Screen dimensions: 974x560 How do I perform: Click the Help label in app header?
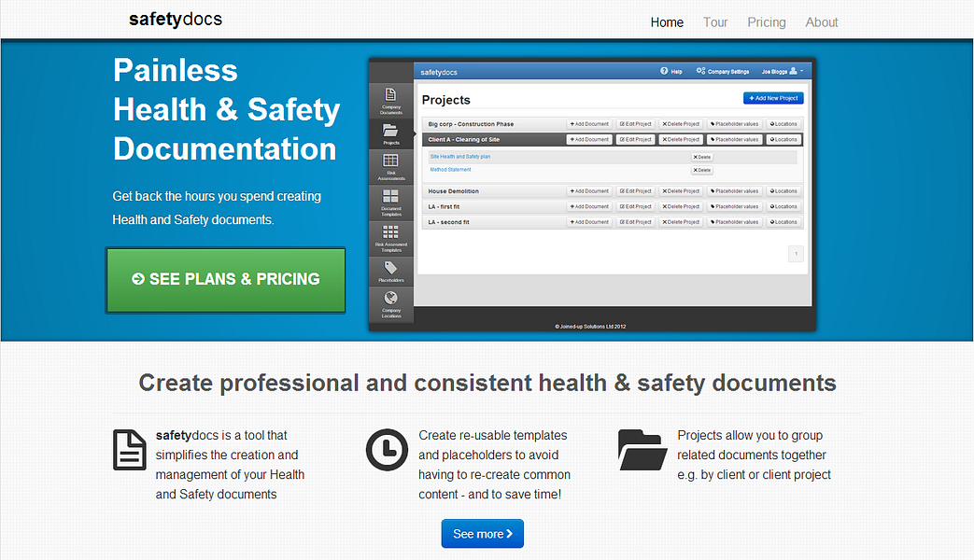tap(676, 71)
